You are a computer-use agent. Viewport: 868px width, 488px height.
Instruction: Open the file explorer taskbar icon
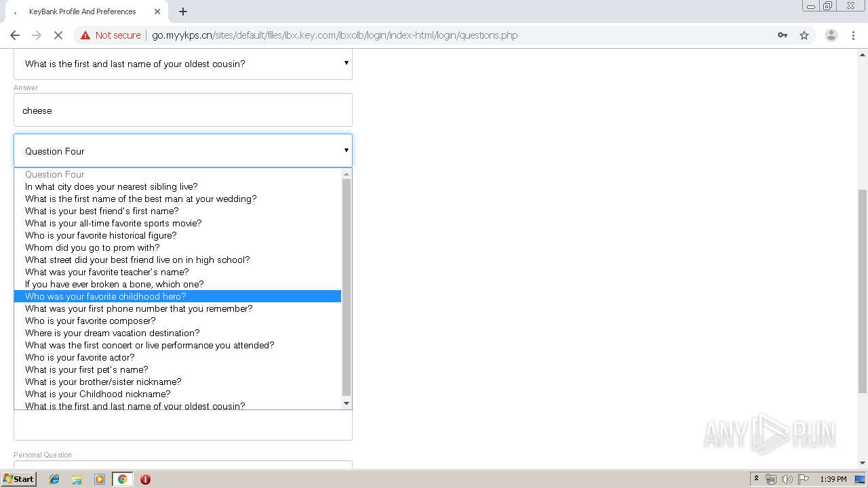pyautogui.click(x=77, y=479)
